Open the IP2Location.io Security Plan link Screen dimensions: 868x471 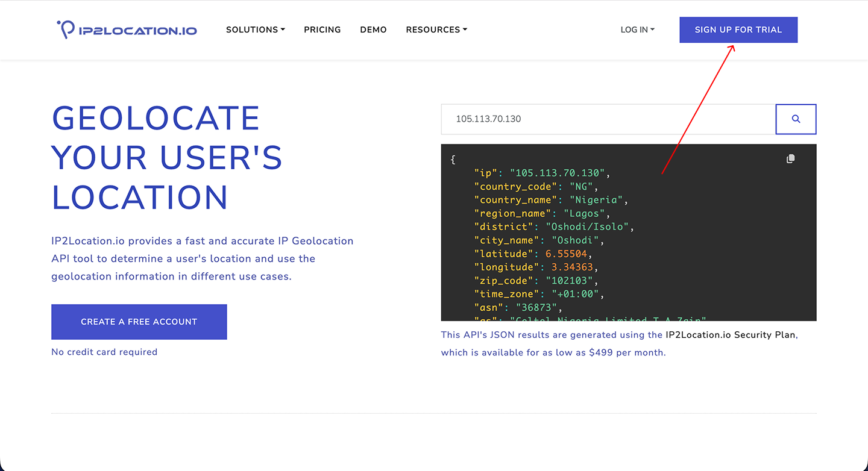tap(732, 335)
